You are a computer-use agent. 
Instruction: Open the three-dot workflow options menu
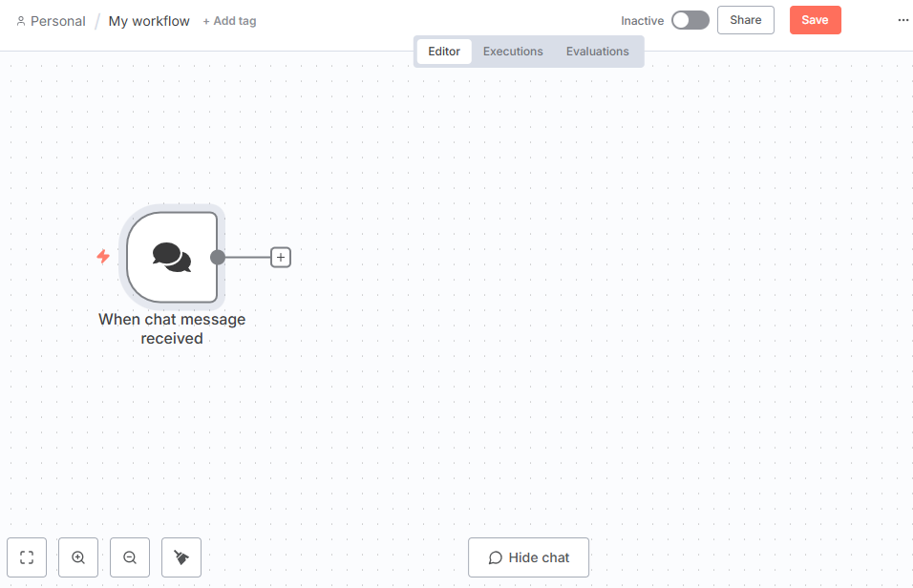(903, 20)
